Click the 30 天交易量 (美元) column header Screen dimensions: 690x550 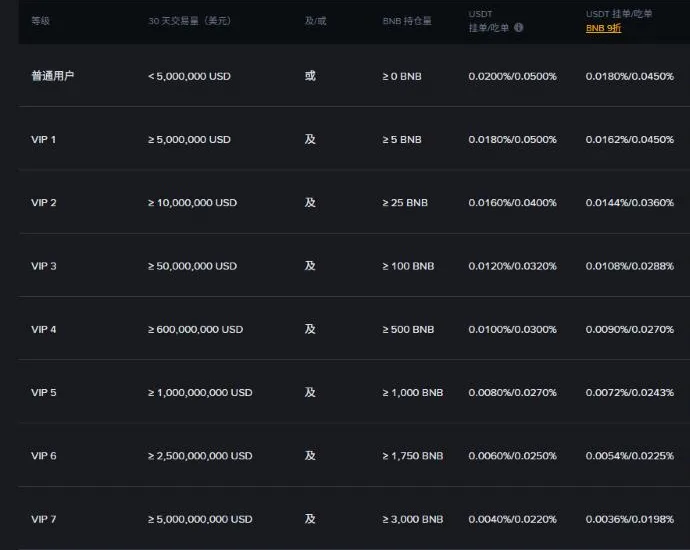(190, 21)
